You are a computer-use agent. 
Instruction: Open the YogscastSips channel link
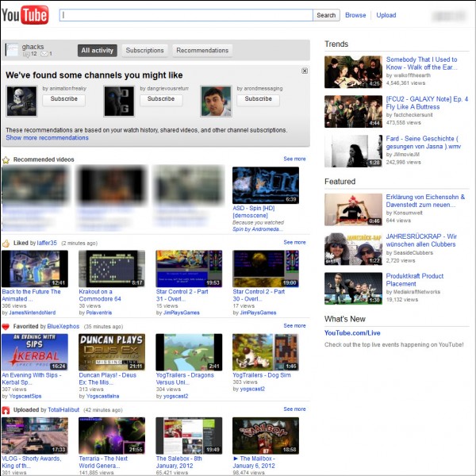tap(25, 396)
